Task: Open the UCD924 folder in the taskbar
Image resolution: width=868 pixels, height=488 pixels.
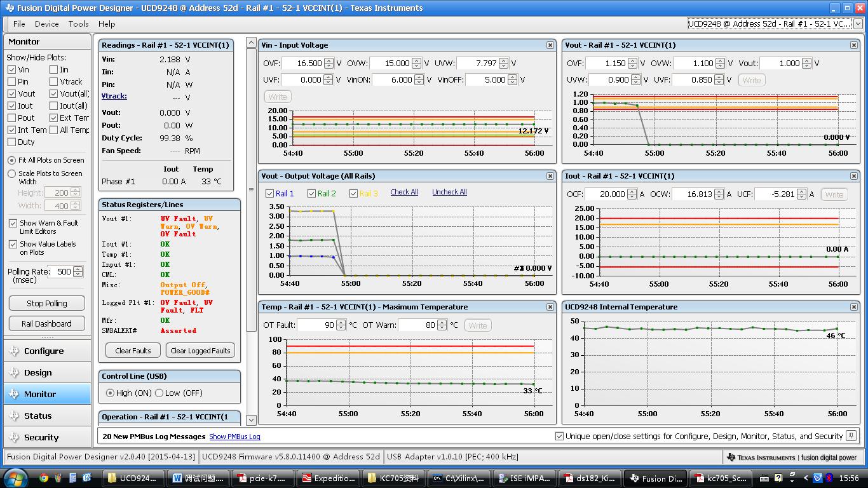Action: pyautogui.click(x=133, y=478)
